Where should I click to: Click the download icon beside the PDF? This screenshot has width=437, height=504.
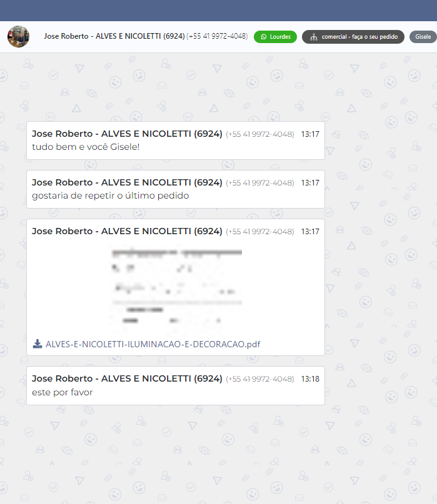pyautogui.click(x=38, y=344)
